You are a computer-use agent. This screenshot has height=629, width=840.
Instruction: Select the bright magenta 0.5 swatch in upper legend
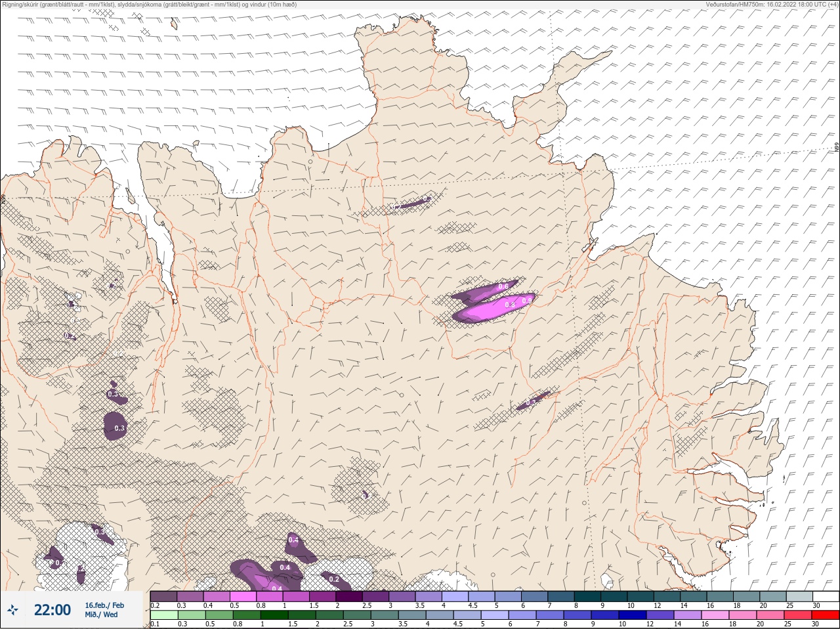243,596
